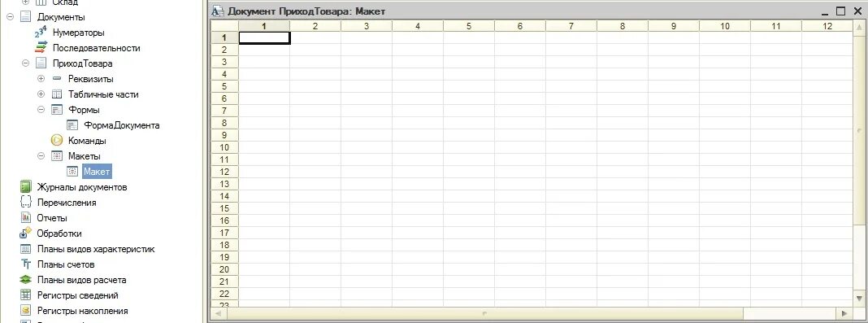Select Отчеты in the tree
Screen dimensions: 868x323
(52, 218)
